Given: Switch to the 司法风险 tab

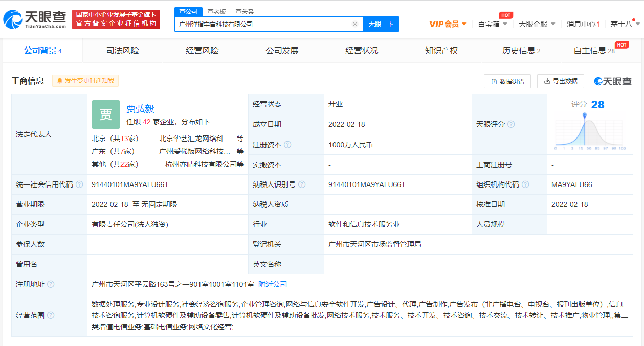Looking at the screenshot, I should (x=122, y=51).
